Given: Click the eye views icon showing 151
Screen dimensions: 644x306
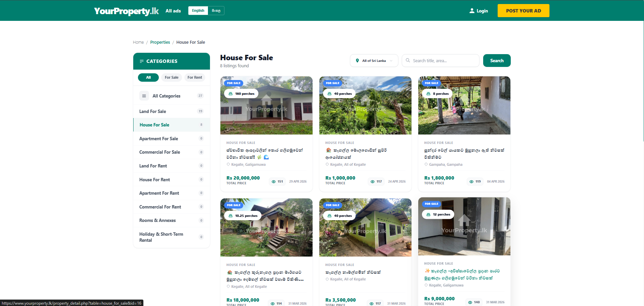Looking at the screenshot, I should point(274,182).
